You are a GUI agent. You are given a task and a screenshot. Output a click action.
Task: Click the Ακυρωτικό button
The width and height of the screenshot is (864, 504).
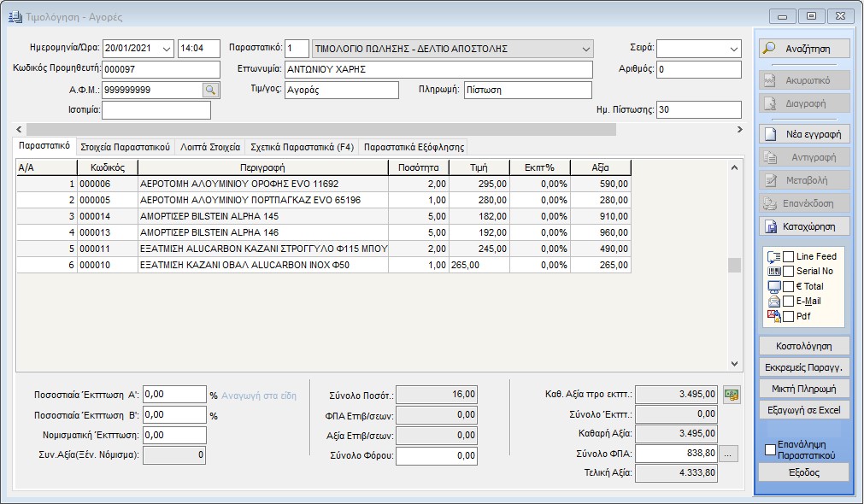tap(803, 80)
